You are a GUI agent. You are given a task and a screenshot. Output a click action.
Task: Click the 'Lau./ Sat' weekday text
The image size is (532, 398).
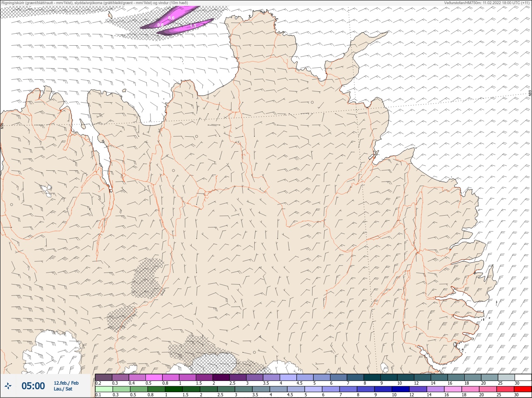pos(63,389)
